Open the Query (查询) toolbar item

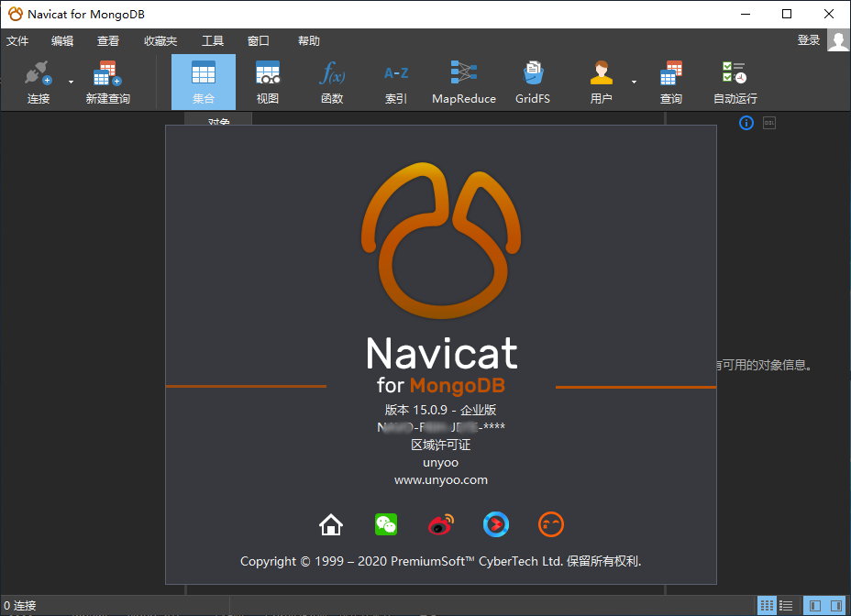point(671,82)
